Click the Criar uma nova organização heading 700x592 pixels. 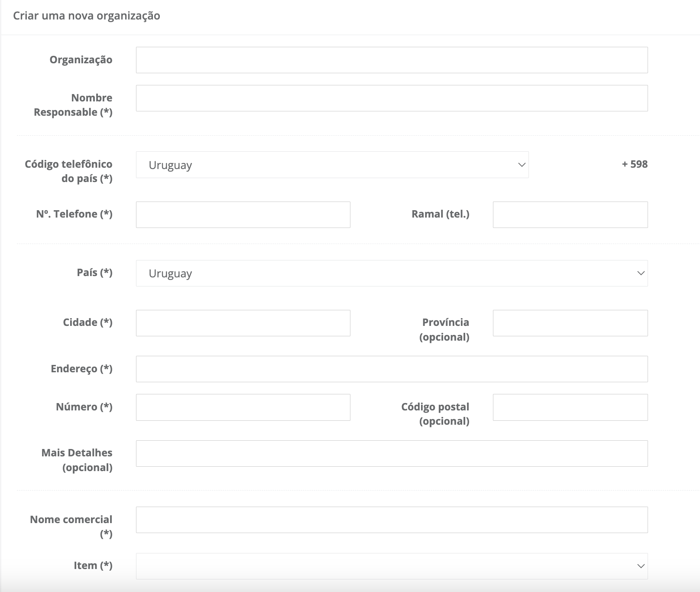tap(87, 16)
